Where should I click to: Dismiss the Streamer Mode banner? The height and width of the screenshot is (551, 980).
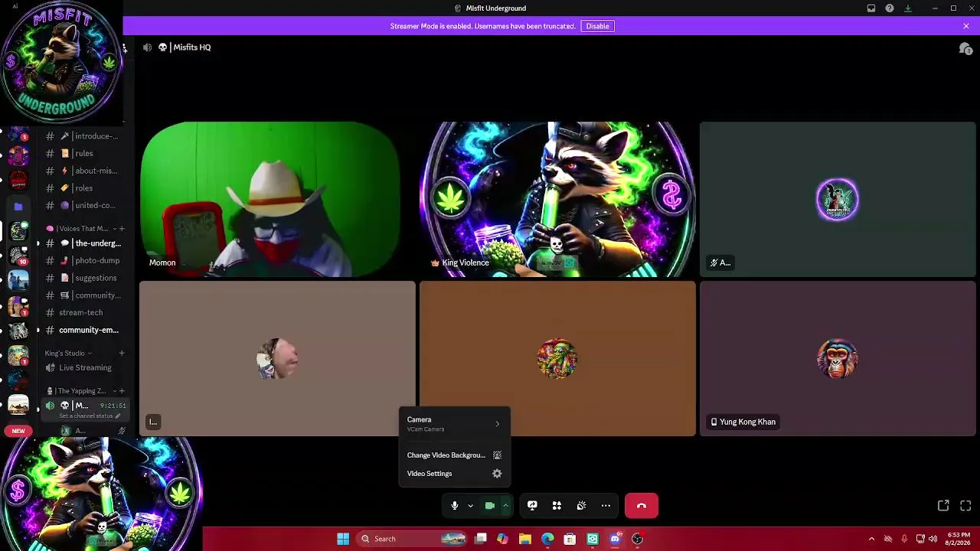(x=966, y=26)
